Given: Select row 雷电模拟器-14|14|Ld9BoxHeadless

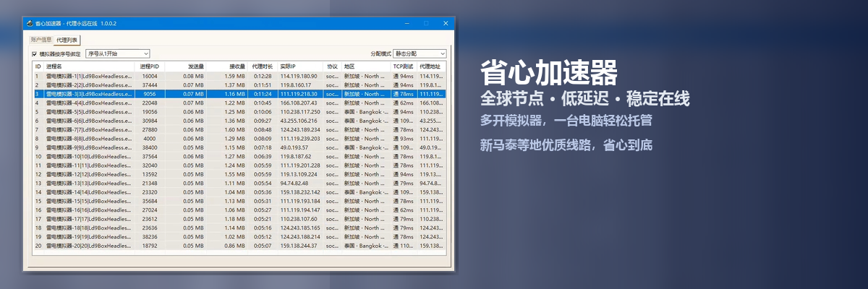Looking at the screenshot, I should [239, 192].
